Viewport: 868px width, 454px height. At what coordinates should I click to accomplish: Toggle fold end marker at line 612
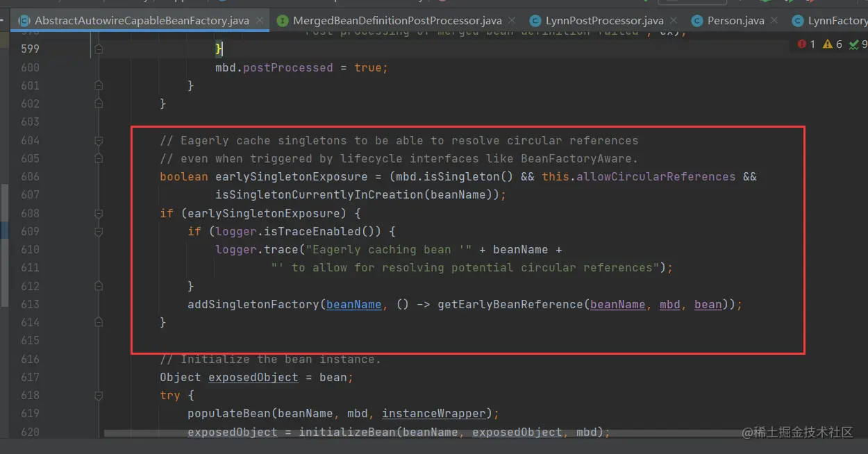tap(98, 286)
